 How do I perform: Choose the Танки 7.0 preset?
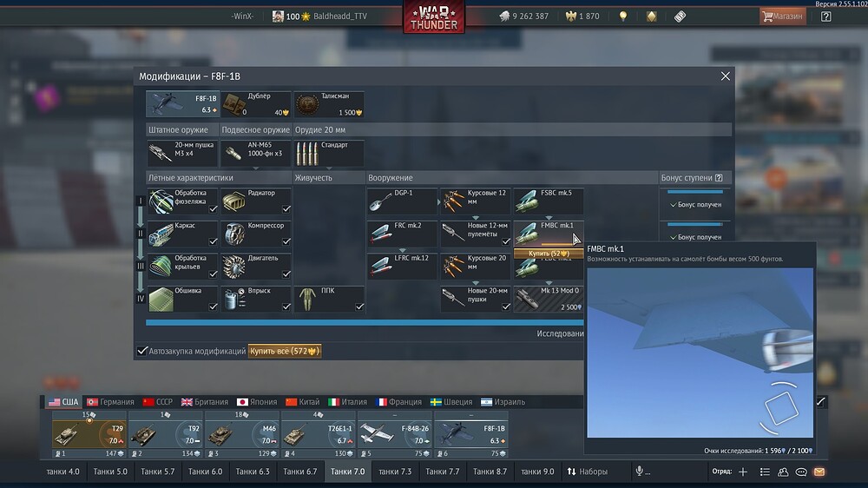tap(348, 472)
